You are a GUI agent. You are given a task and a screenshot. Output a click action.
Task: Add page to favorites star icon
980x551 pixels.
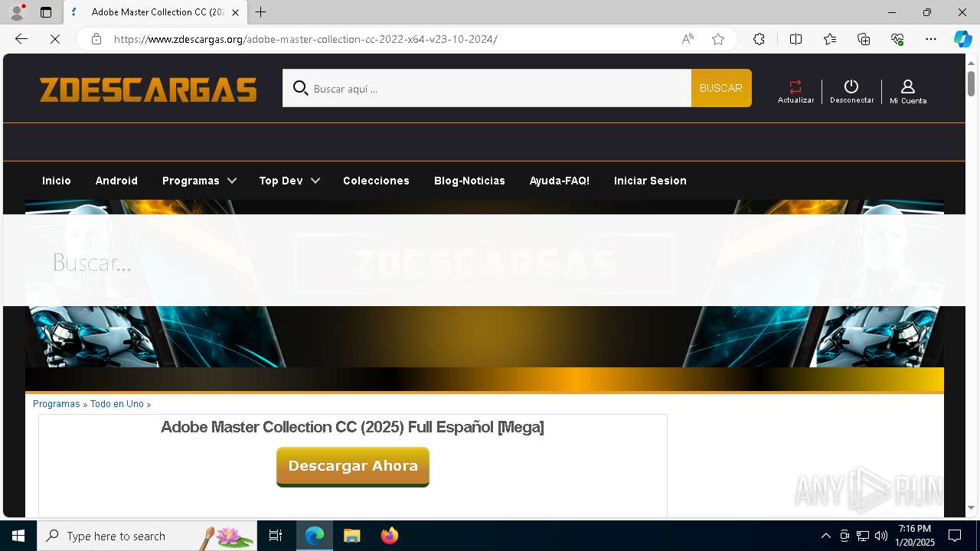(x=718, y=39)
